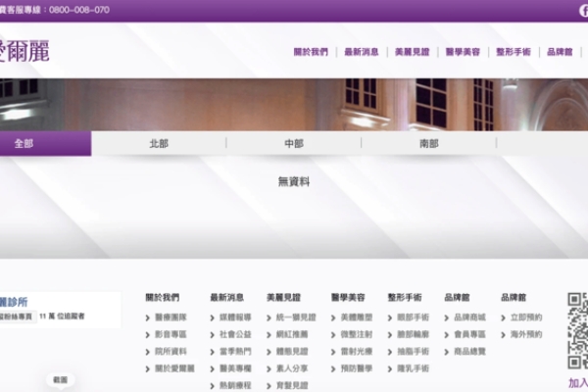
Task: Open the 診所 page title in the Facebook widget
Action: [x=14, y=303]
